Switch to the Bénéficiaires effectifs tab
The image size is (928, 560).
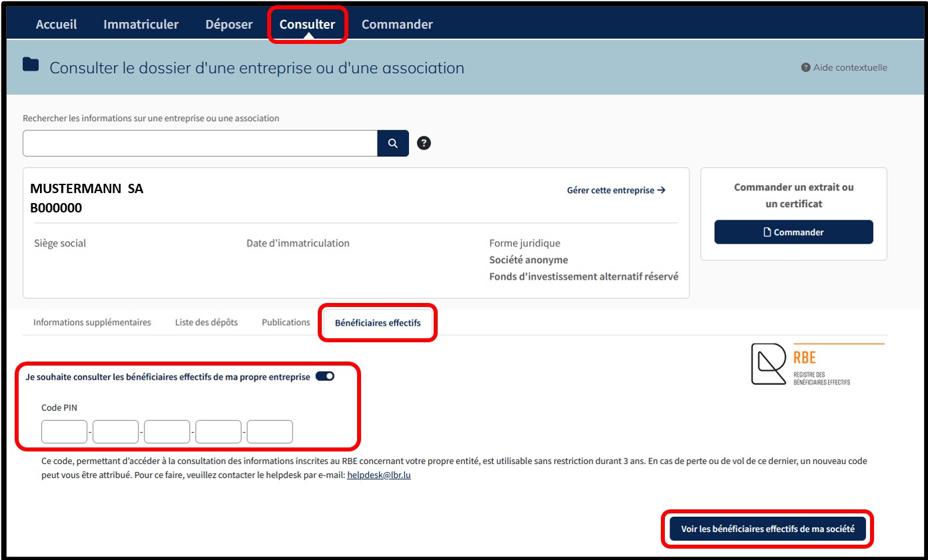[378, 323]
